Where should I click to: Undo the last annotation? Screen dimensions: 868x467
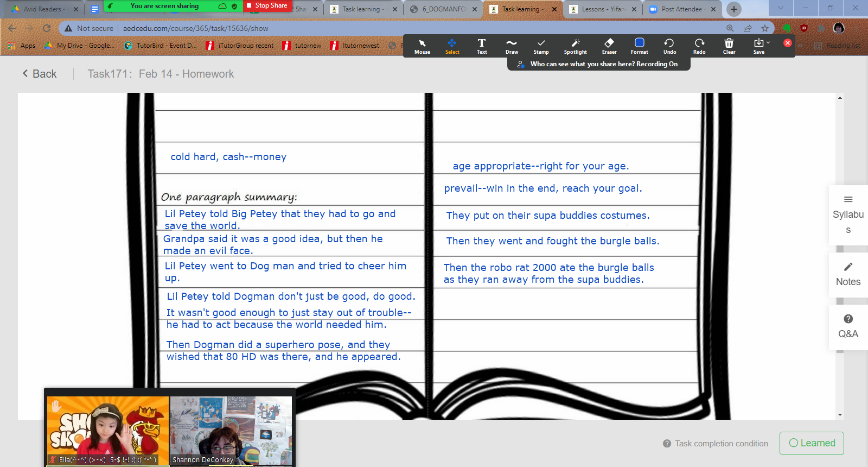pyautogui.click(x=669, y=47)
